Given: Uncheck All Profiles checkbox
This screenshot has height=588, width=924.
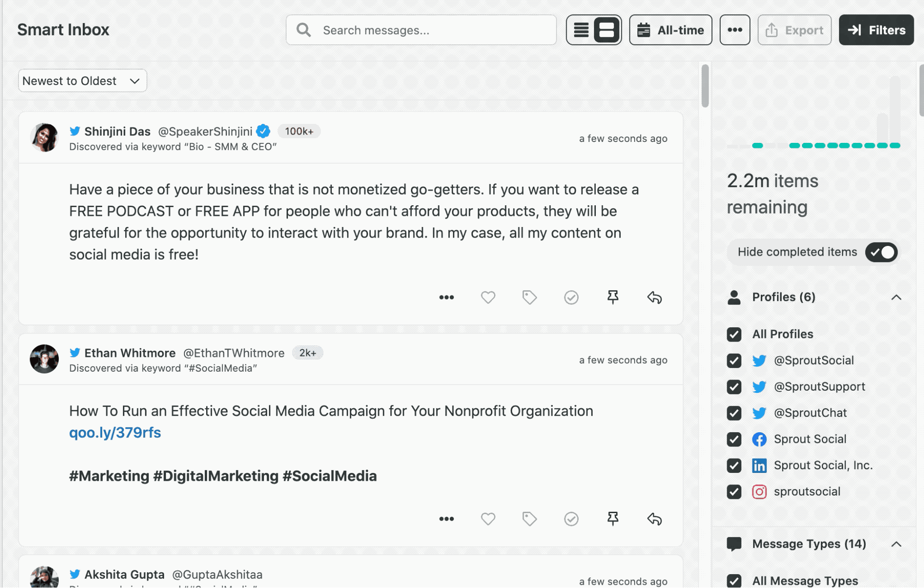Looking at the screenshot, I should (734, 334).
